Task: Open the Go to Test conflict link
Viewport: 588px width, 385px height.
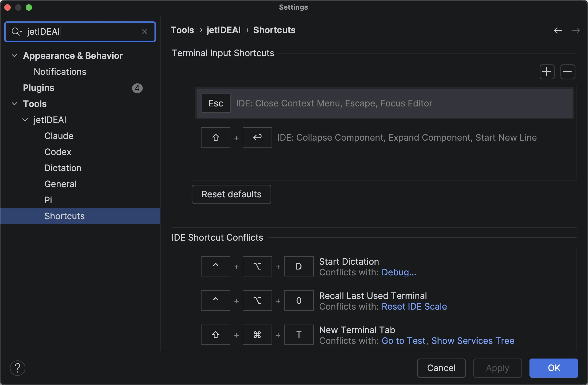Action: (x=403, y=341)
